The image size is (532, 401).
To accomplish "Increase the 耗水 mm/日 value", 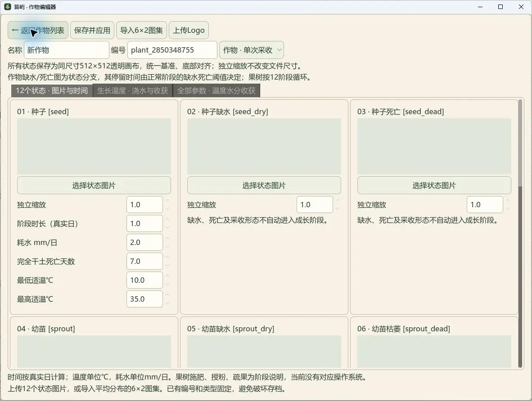I will click(x=167, y=239).
